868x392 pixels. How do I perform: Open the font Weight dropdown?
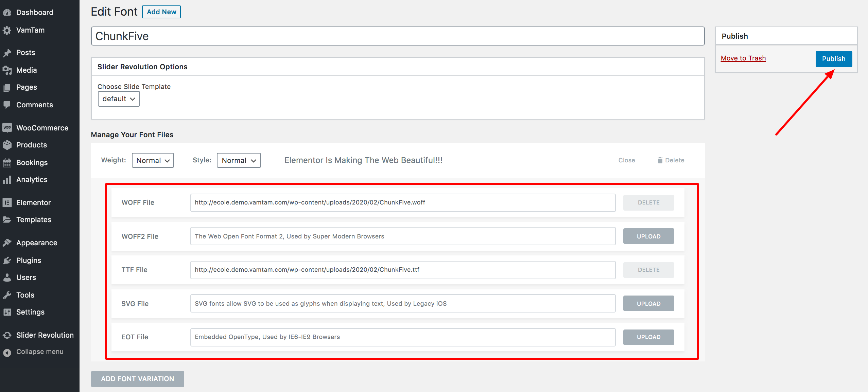pyautogui.click(x=153, y=160)
